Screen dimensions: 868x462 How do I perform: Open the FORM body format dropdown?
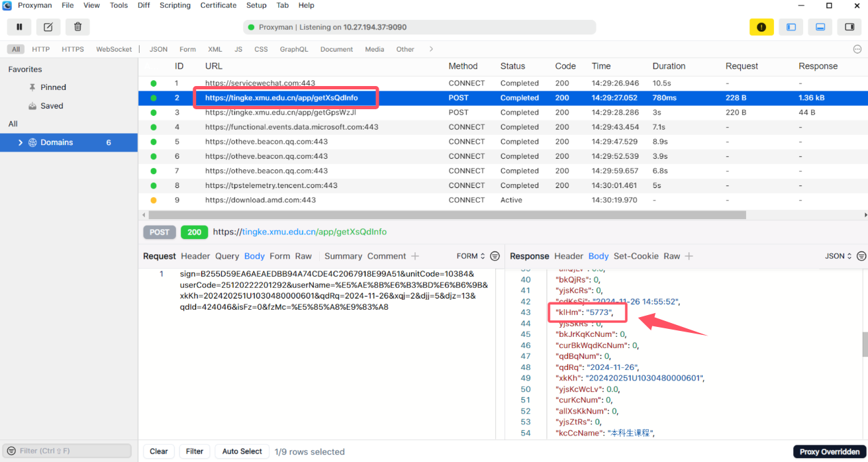471,256
